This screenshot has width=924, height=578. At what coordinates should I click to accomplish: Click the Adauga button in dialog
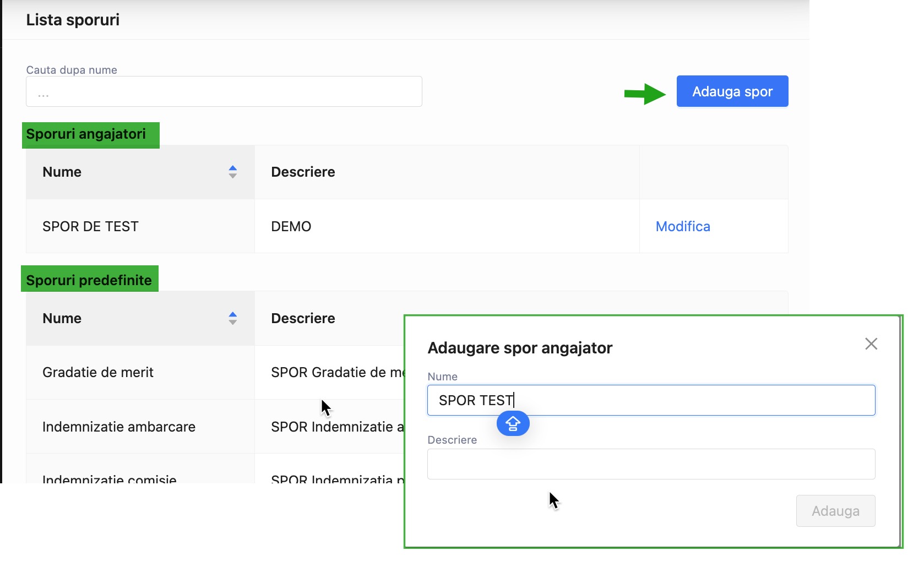tap(835, 511)
